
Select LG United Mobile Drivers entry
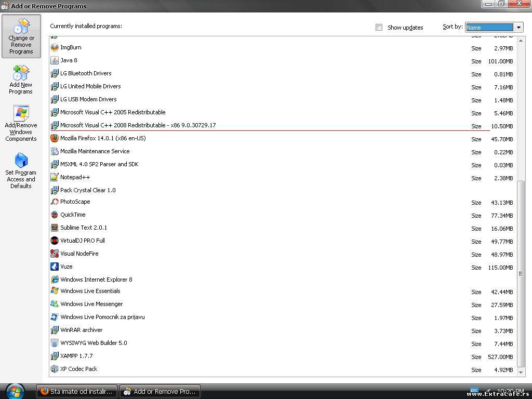click(283, 87)
